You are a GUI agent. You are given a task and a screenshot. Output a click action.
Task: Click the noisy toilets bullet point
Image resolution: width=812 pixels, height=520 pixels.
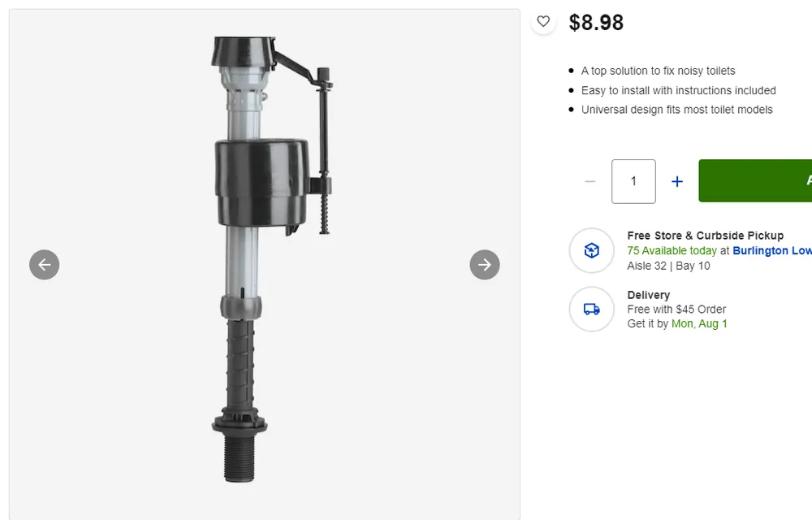coord(658,71)
